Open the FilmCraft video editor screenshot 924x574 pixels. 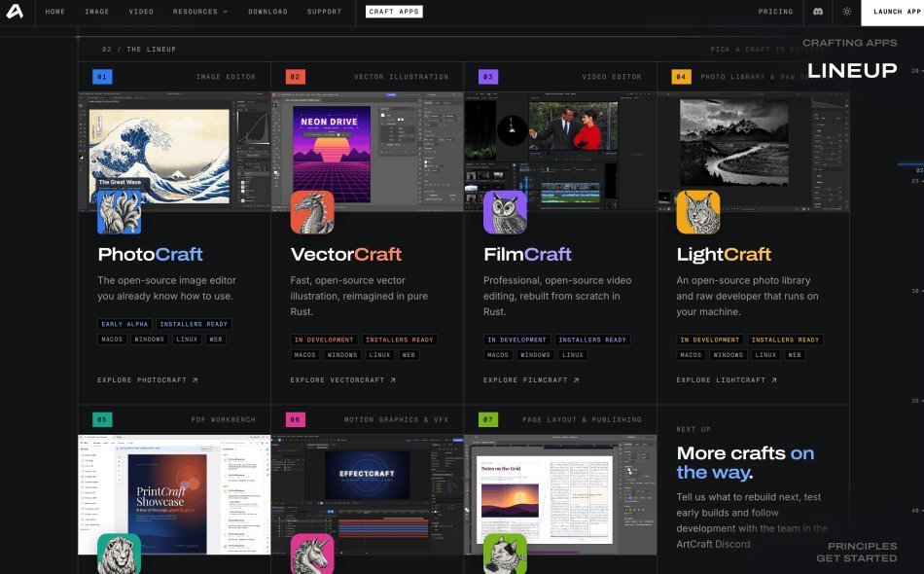(x=560, y=152)
